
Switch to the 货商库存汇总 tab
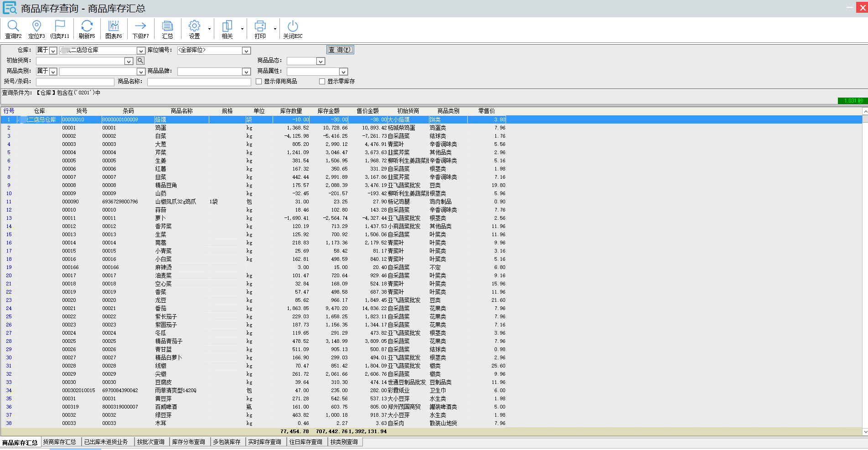click(60, 442)
